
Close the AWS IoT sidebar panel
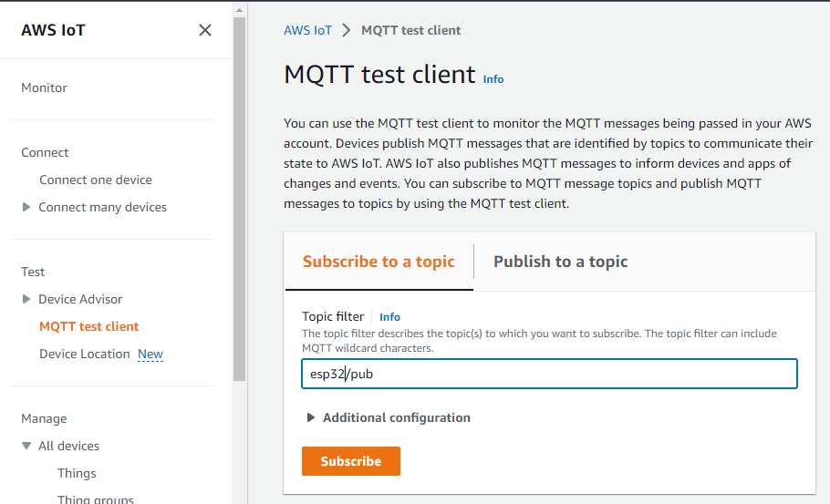[x=205, y=30]
